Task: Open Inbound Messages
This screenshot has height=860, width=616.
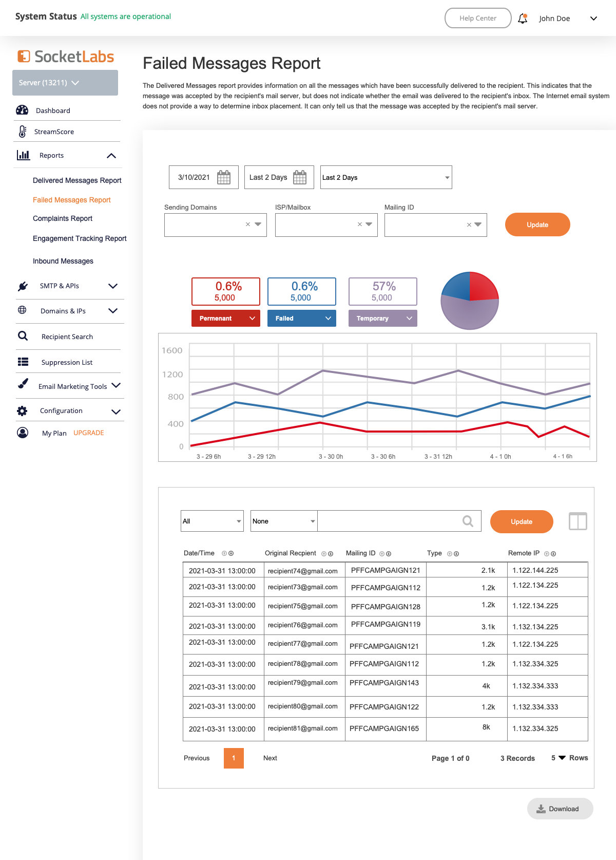Action: (x=63, y=261)
